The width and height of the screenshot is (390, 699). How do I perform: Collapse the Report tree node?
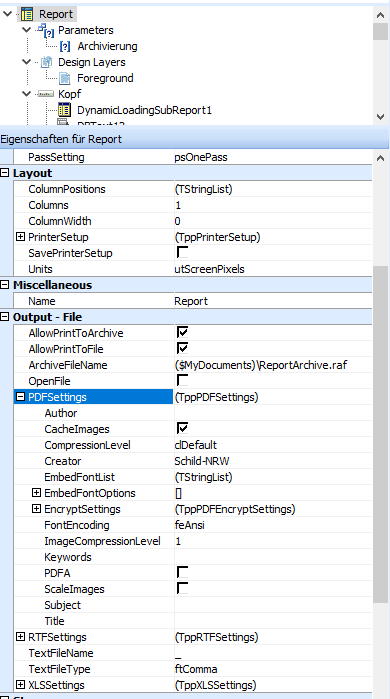(8, 14)
